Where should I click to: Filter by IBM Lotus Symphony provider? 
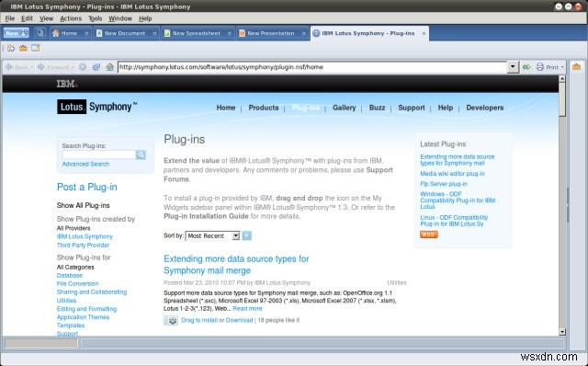(85, 236)
